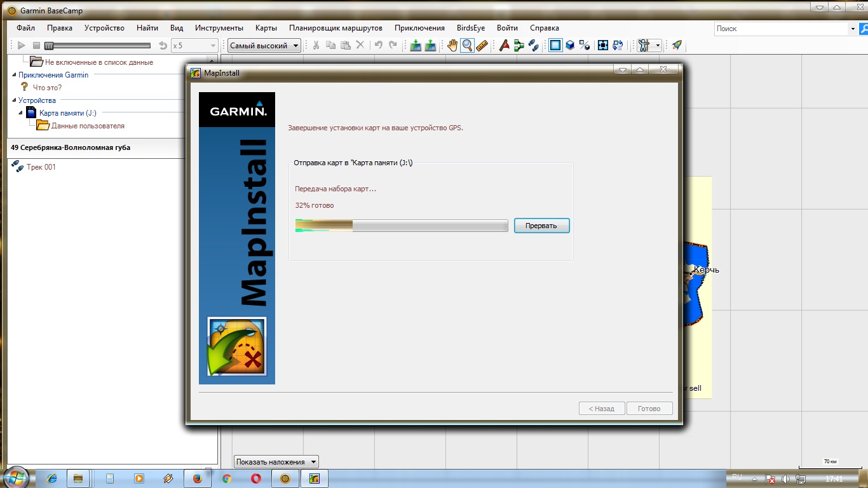Screen dimensions: 868x488
Task: Click the '< Назад' button in MapInstall
Action: tap(602, 409)
